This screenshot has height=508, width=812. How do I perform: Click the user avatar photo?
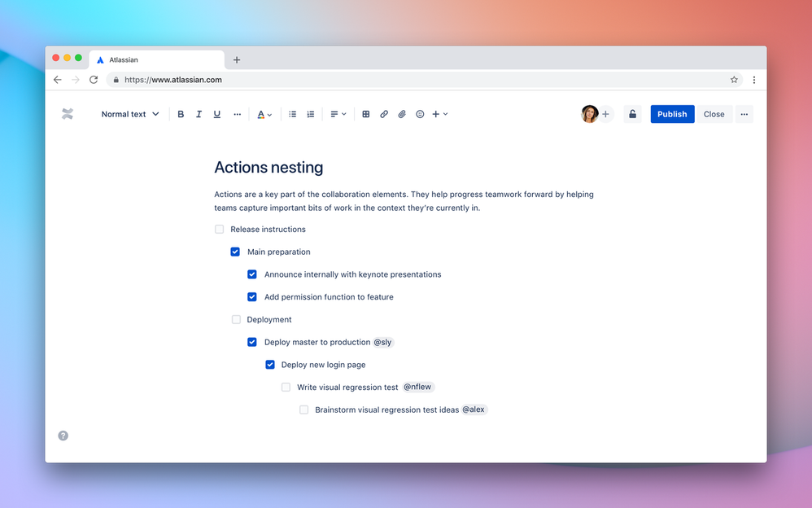pos(589,114)
